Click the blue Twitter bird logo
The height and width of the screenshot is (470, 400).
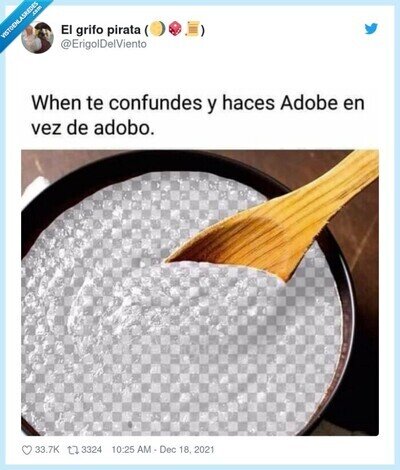click(x=371, y=29)
